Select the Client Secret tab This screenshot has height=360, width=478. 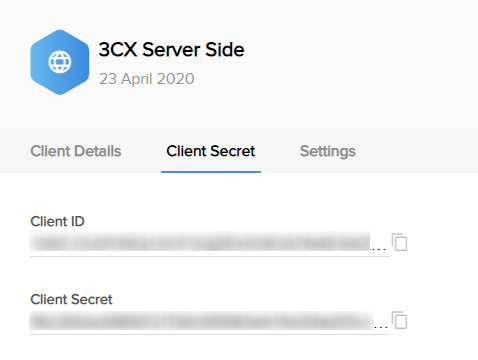pos(211,151)
